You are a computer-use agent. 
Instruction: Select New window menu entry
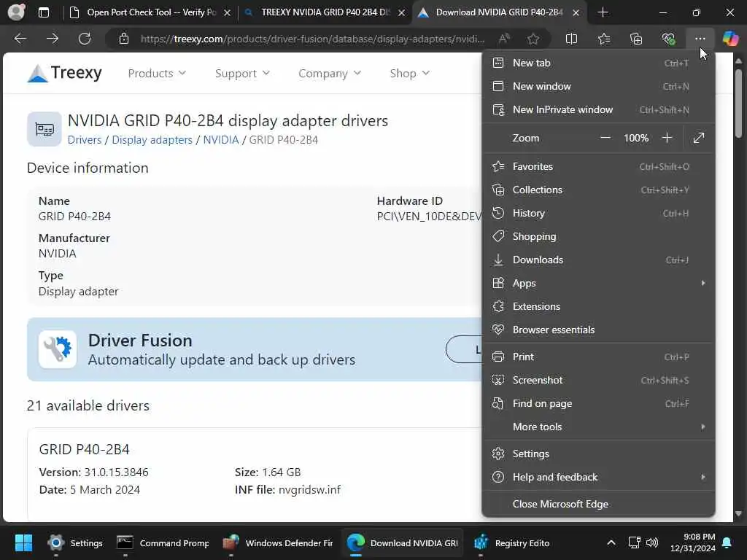click(598, 86)
